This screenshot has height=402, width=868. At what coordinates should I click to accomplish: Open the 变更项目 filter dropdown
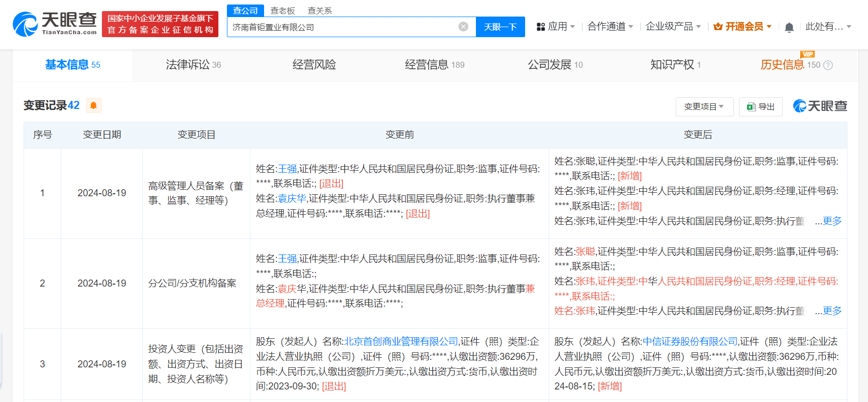click(704, 107)
